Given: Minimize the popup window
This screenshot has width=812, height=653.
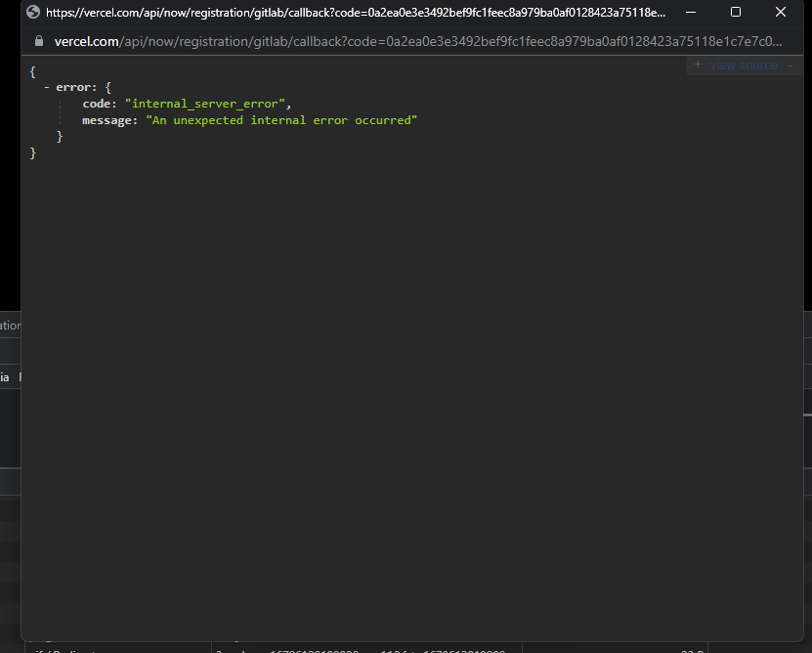Looking at the screenshot, I should tap(691, 12).
